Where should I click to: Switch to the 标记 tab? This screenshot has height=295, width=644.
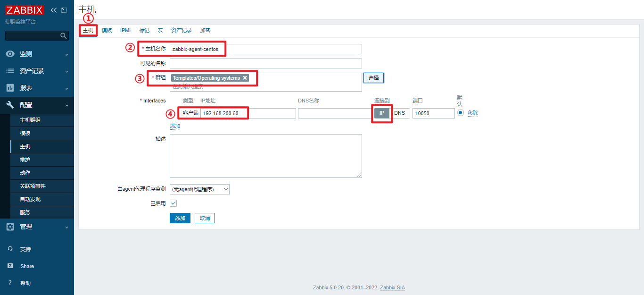pos(144,30)
